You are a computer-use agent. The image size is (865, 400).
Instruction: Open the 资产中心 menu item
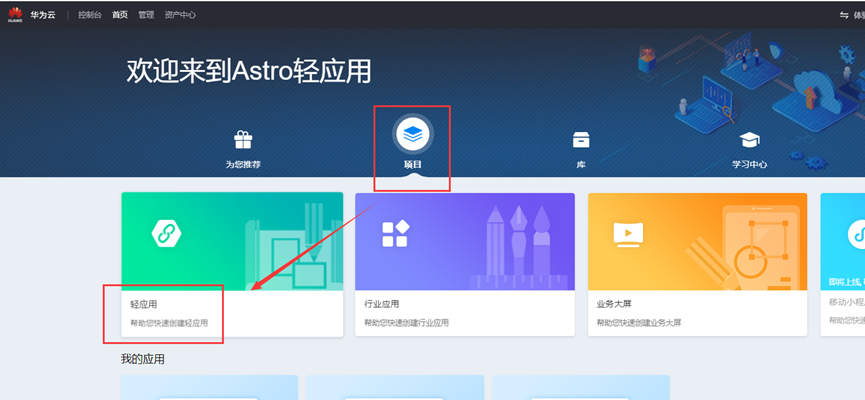(x=180, y=15)
